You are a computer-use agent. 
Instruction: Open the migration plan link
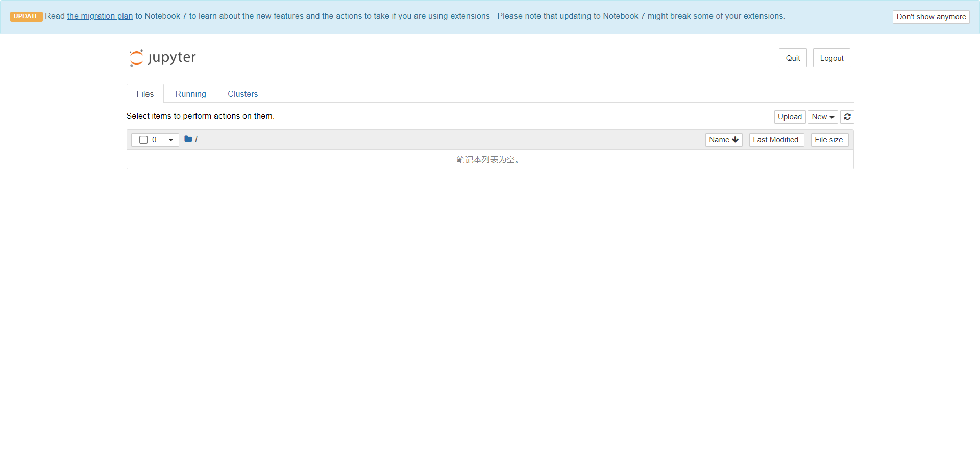click(x=100, y=16)
